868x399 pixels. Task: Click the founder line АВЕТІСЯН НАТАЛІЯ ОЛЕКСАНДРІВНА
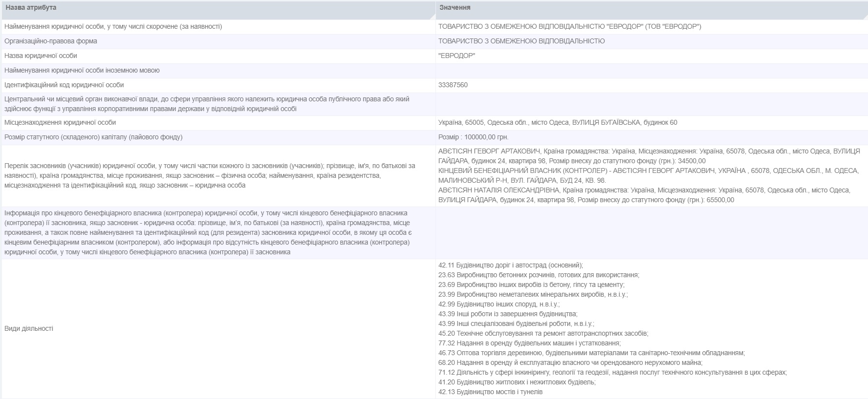644,195
